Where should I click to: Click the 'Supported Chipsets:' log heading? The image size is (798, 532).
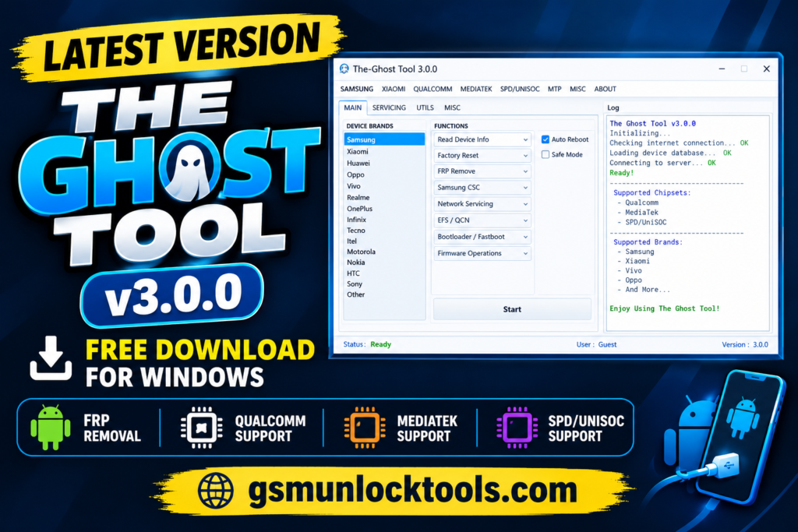pyautogui.click(x=652, y=192)
